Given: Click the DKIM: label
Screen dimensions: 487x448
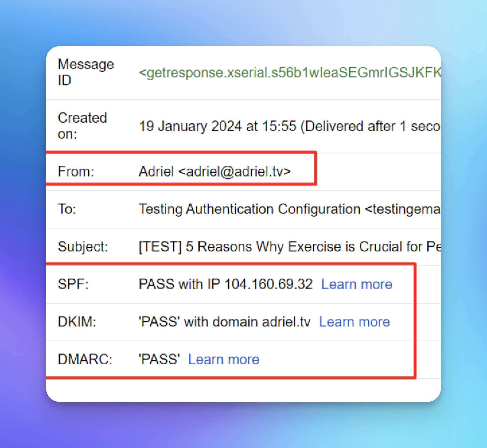Looking at the screenshot, I should tap(77, 322).
